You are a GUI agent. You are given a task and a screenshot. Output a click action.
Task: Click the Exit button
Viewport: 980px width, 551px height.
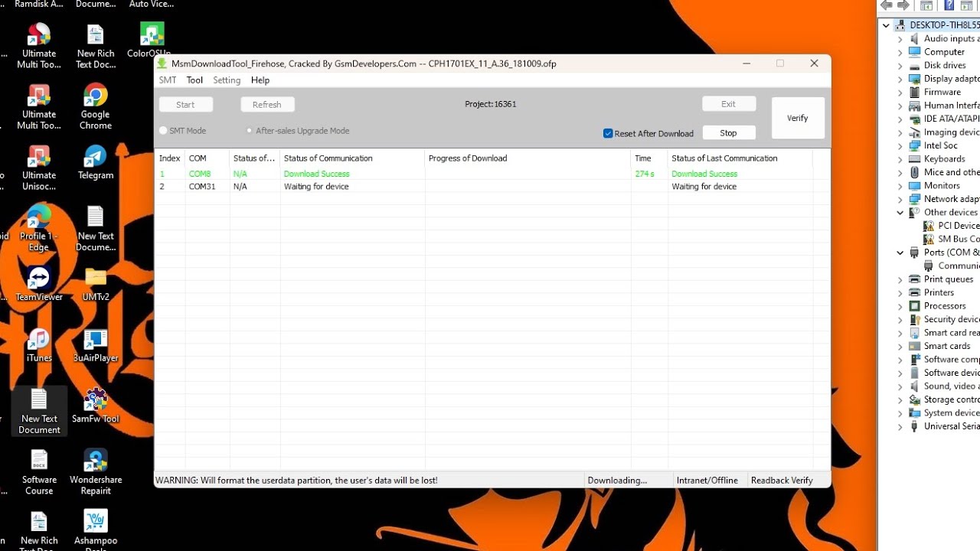729,104
